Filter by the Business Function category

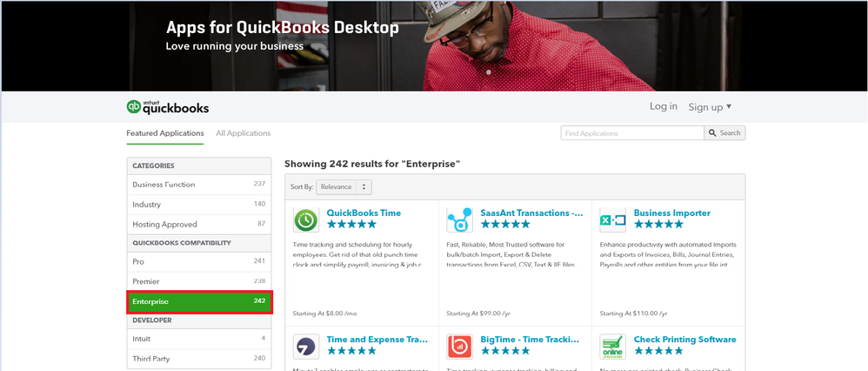click(198, 184)
